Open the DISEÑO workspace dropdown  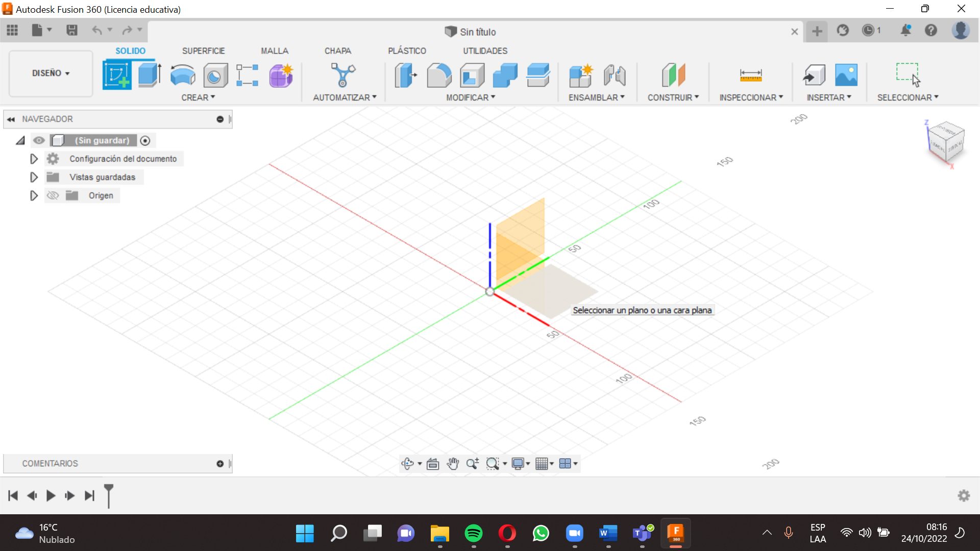click(x=51, y=73)
